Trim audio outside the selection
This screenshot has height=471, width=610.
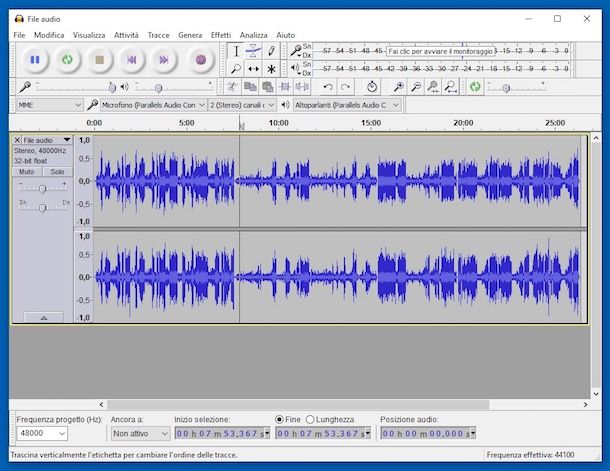(x=285, y=87)
